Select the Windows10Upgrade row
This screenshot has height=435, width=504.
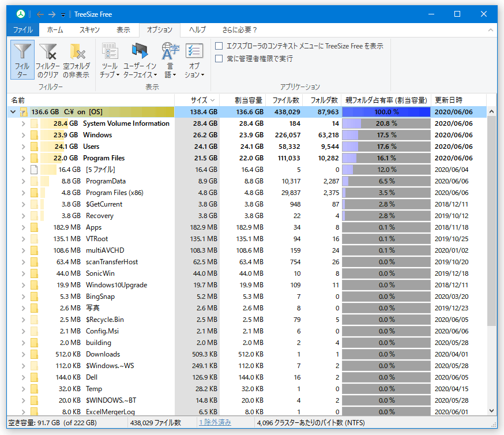(x=246, y=285)
